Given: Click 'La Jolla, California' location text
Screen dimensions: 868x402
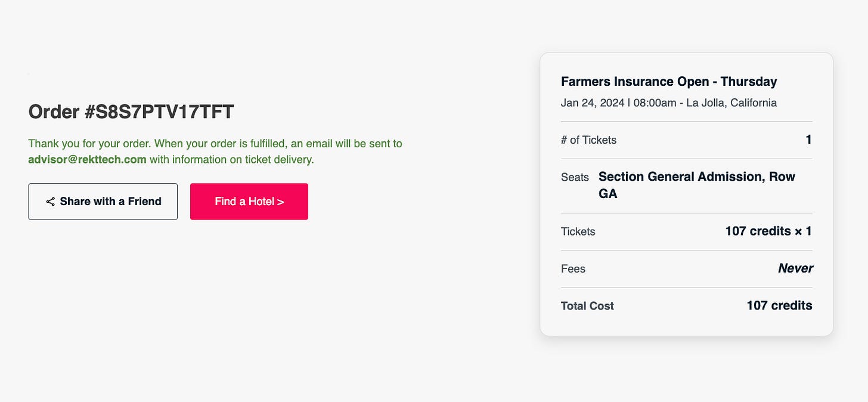Looking at the screenshot, I should coord(731,103).
